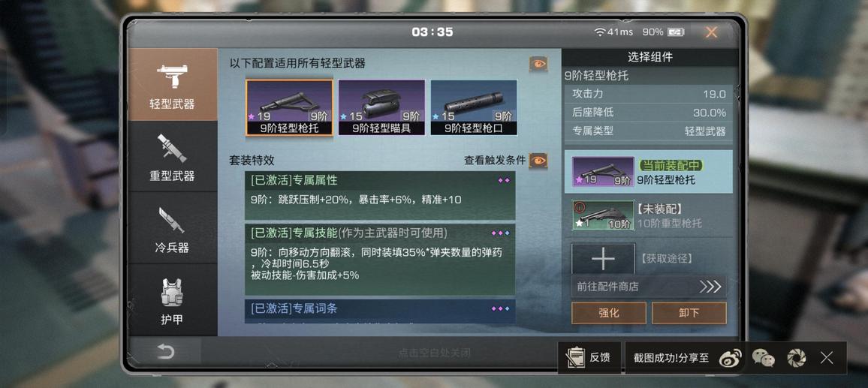Click the 强化 enhance button

pyautogui.click(x=608, y=313)
